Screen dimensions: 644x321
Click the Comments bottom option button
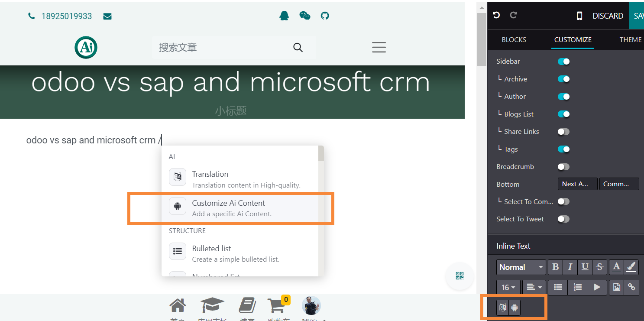point(619,184)
